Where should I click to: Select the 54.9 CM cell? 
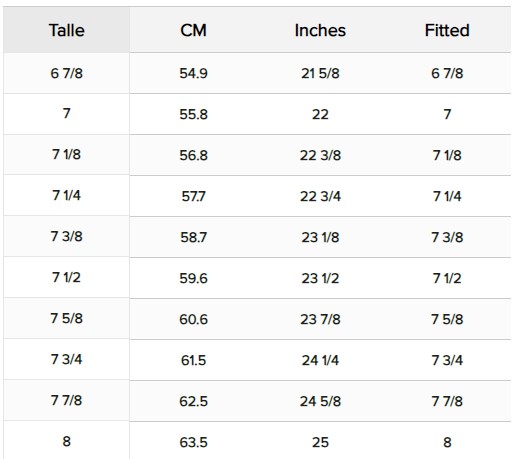tap(193, 73)
